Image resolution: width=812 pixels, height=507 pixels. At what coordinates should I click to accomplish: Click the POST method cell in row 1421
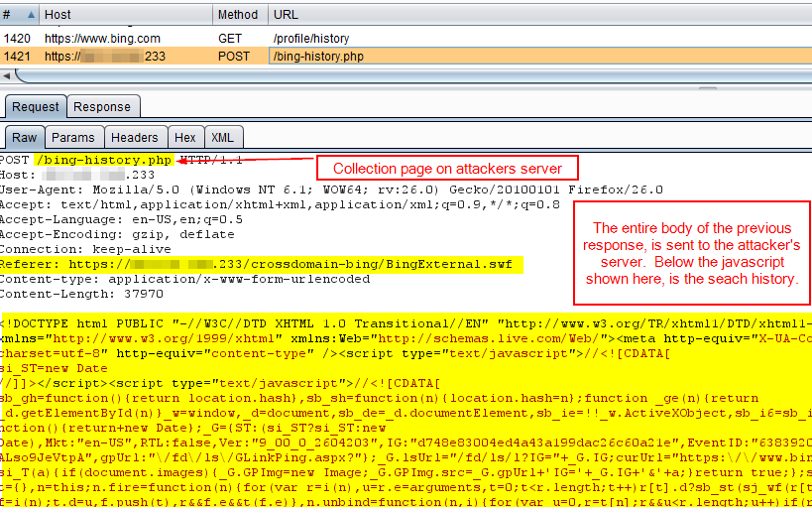coord(234,56)
